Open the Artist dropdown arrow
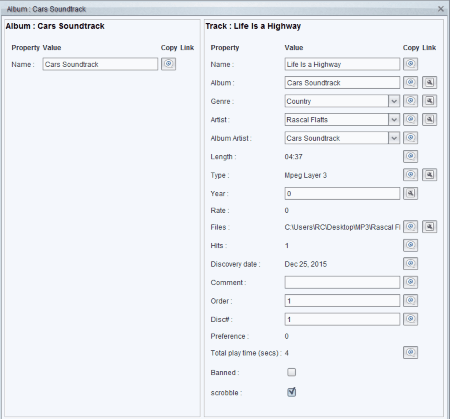The image size is (450, 419). 394,119
